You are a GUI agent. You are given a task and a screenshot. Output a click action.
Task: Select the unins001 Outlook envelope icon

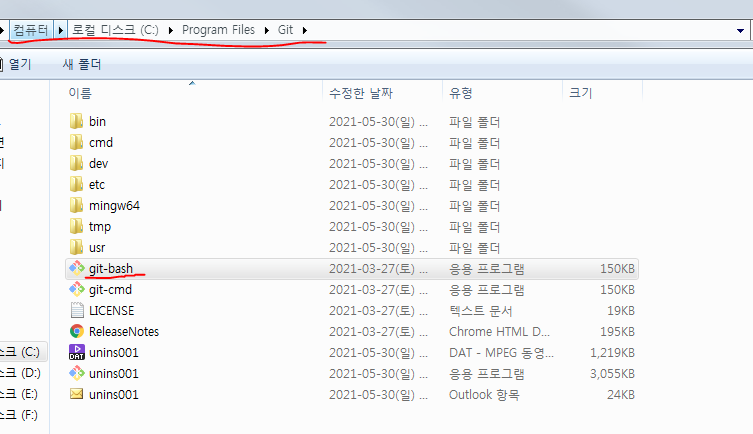77,394
